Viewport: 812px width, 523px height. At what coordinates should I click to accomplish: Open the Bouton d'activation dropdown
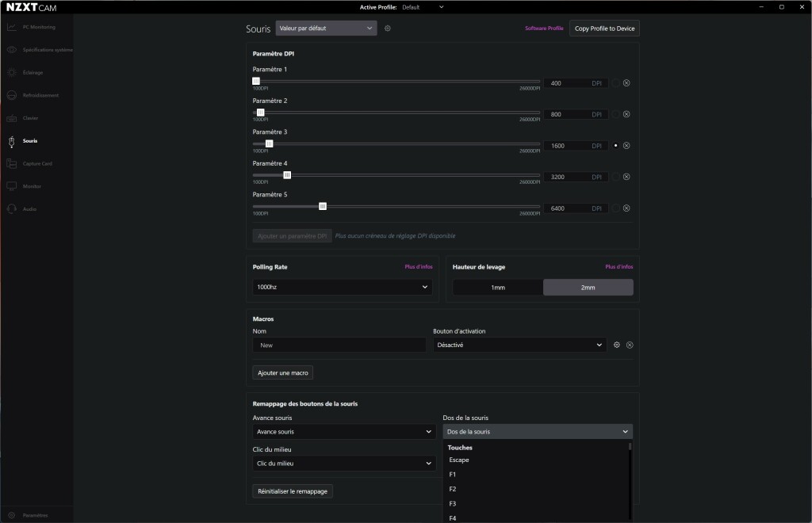(519, 345)
